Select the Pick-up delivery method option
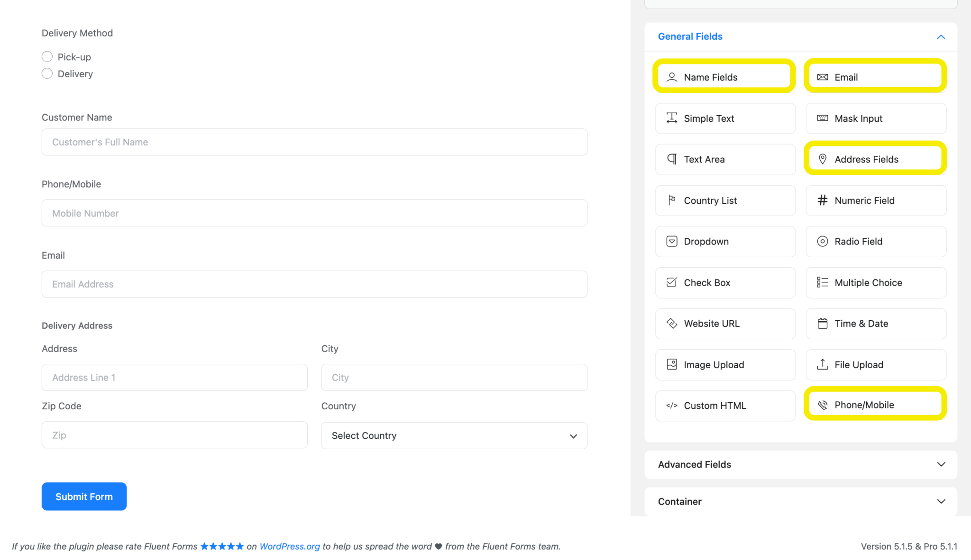Screen dimensions: 971x560 click(47, 56)
